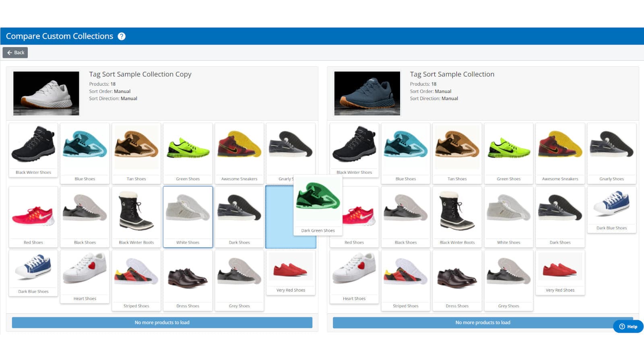Click the Compare Custom Collections title bar
This screenshot has height=362, width=644.
[59, 36]
